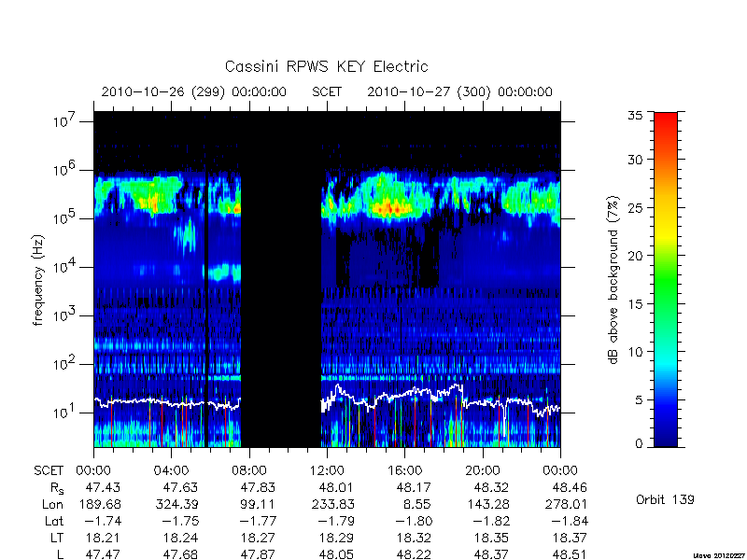Click the Lon value '99.11'
This screenshot has height=560, width=747.
tap(258, 504)
